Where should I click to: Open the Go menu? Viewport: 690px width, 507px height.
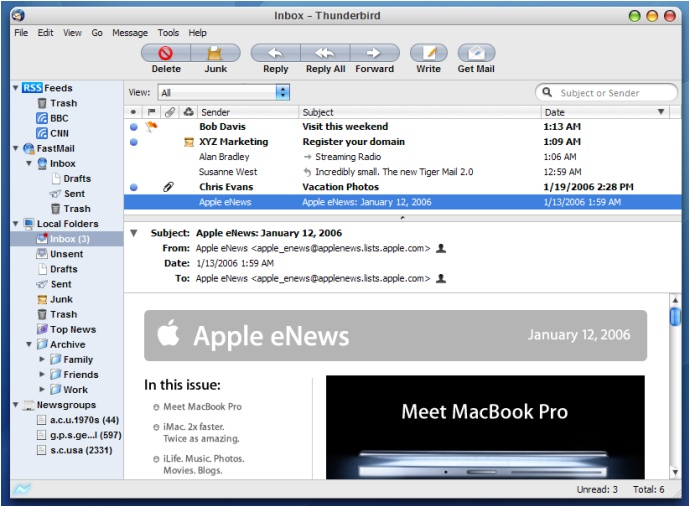(x=97, y=33)
